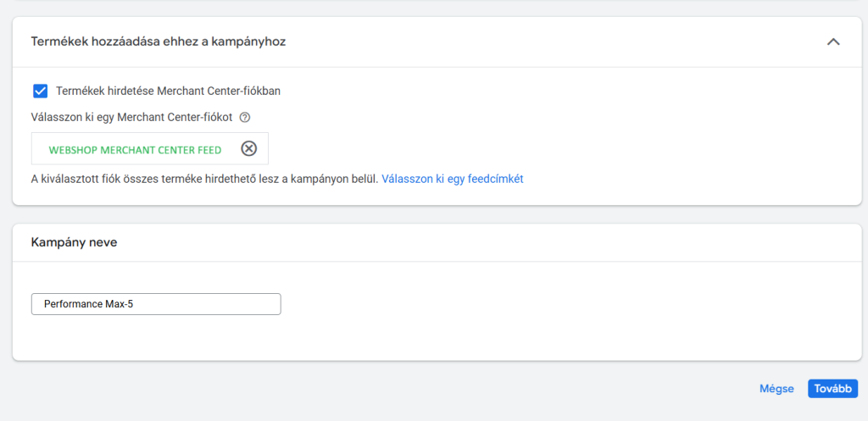The height and width of the screenshot is (421, 868).
Task: Click empty space below the campaign name field
Action: point(339,341)
